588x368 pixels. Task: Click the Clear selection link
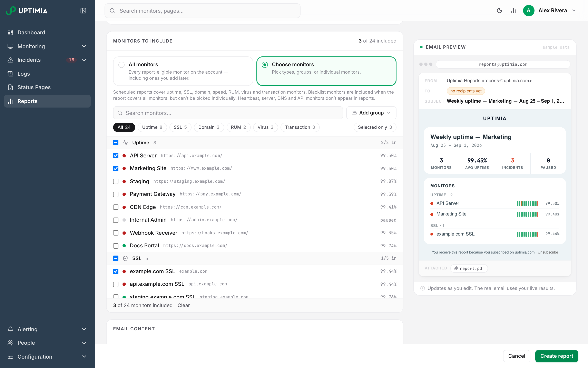tap(184, 305)
